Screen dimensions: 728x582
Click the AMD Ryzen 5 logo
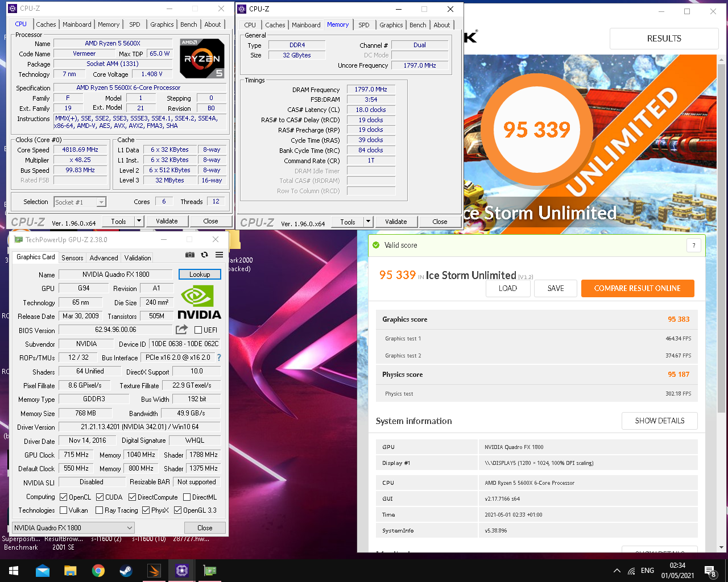click(202, 59)
